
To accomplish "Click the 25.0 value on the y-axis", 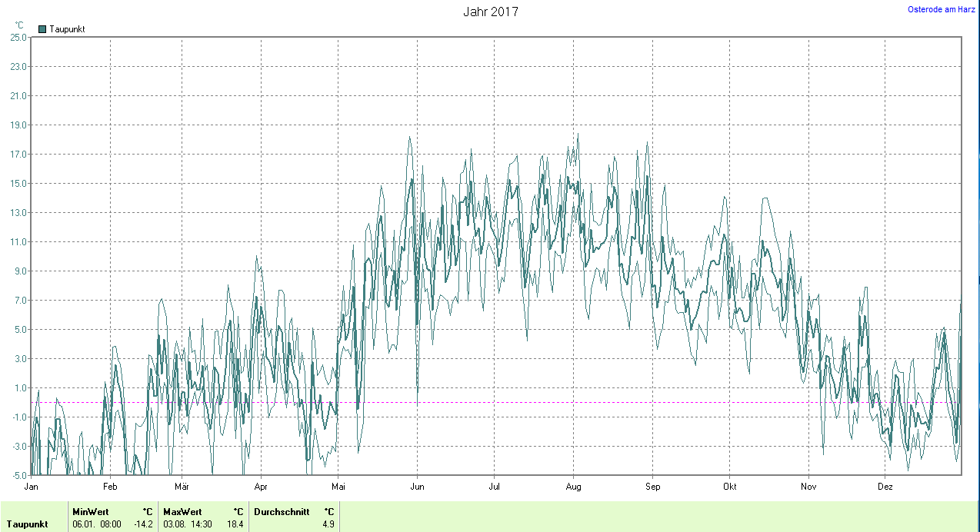I will click(18, 37).
